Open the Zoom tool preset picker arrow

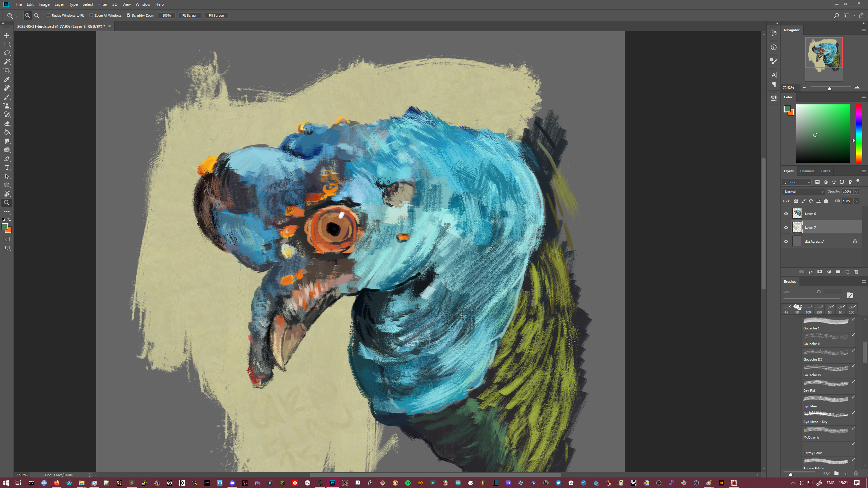[x=17, y=16]
